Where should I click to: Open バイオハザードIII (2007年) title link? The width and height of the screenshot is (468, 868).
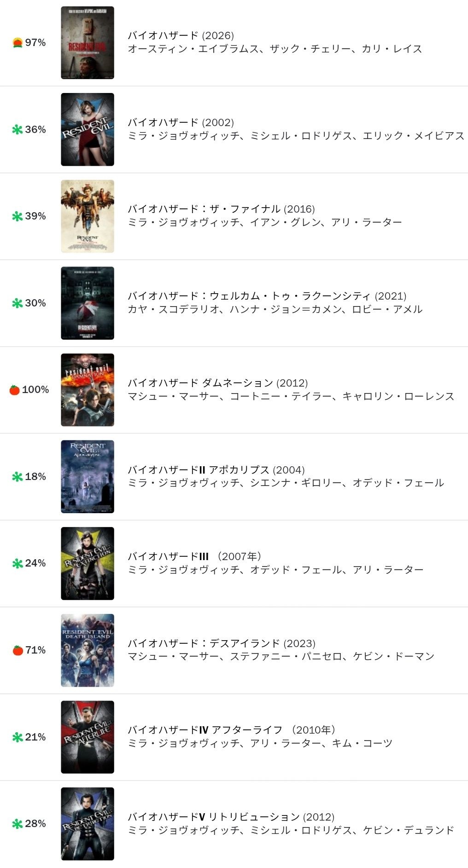click(194, 556)
